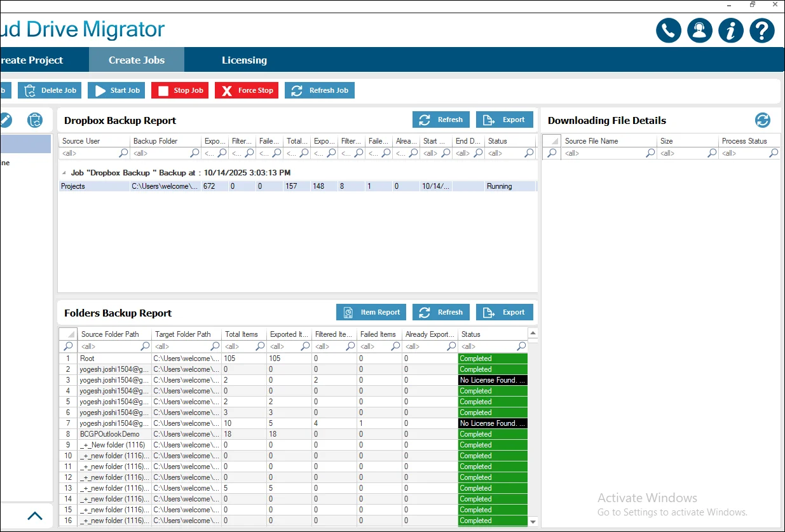Open the Licensing tab

[244, 60]
